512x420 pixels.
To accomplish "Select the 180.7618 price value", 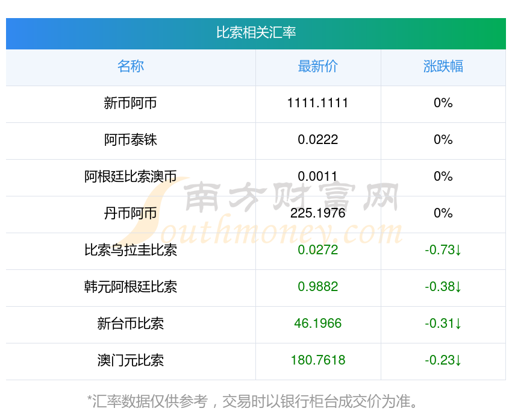I will tap(318, 360).
